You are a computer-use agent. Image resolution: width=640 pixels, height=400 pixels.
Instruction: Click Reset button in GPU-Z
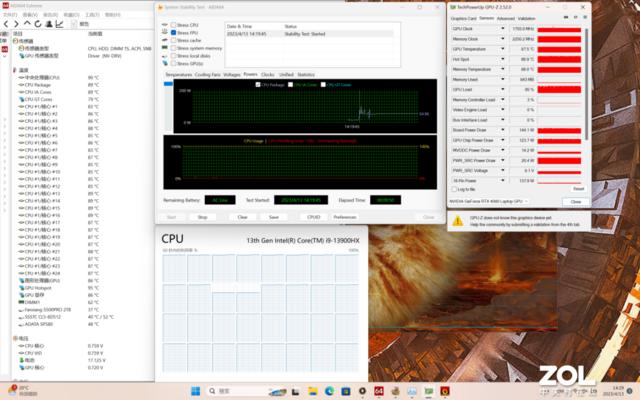578,189
